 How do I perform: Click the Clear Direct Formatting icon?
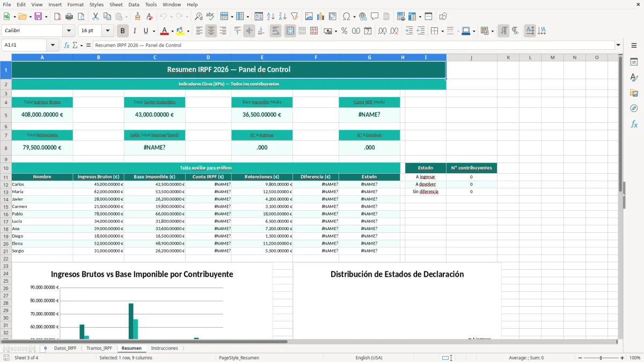pos(150,17)
